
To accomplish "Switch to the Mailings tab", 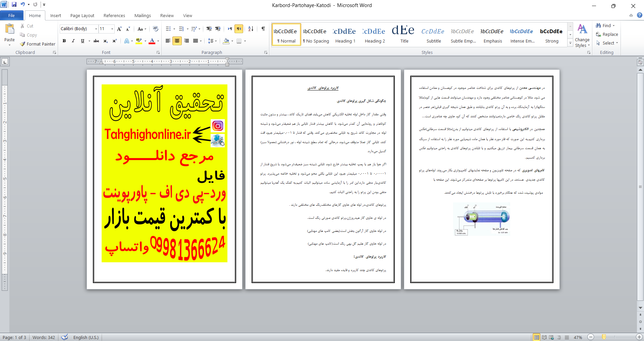I will pos(143,15).
